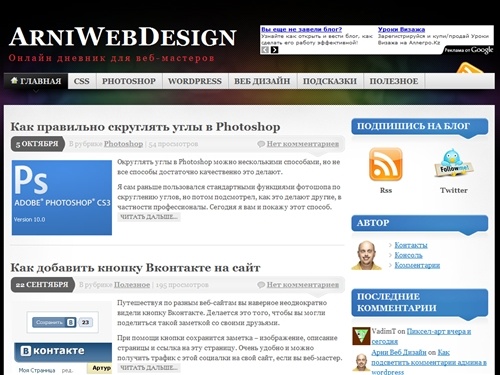
Task: Click the ad's next arrow button
Action: (x=274, y=50)
